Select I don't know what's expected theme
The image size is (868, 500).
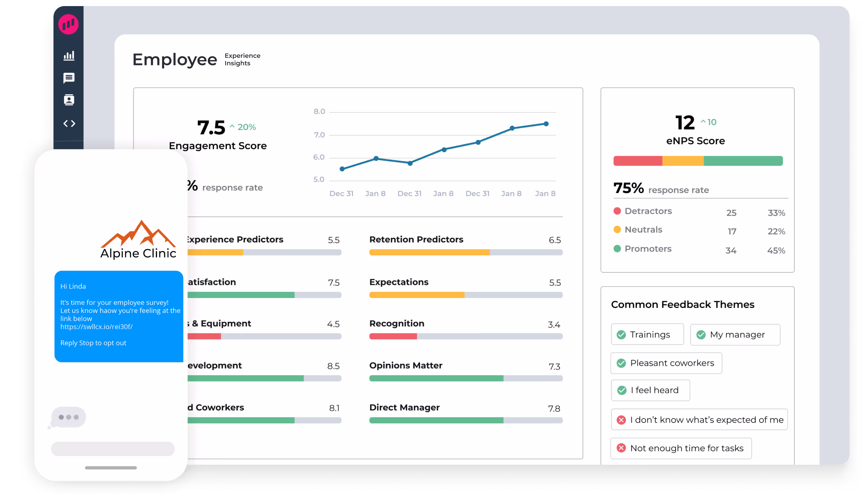pyautogui.click(x=699, y=420)
